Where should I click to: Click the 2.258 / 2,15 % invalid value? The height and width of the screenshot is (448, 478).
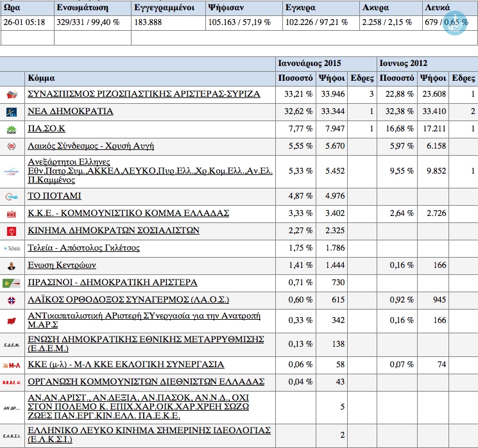pyautogui.click(x=387, y=22)
